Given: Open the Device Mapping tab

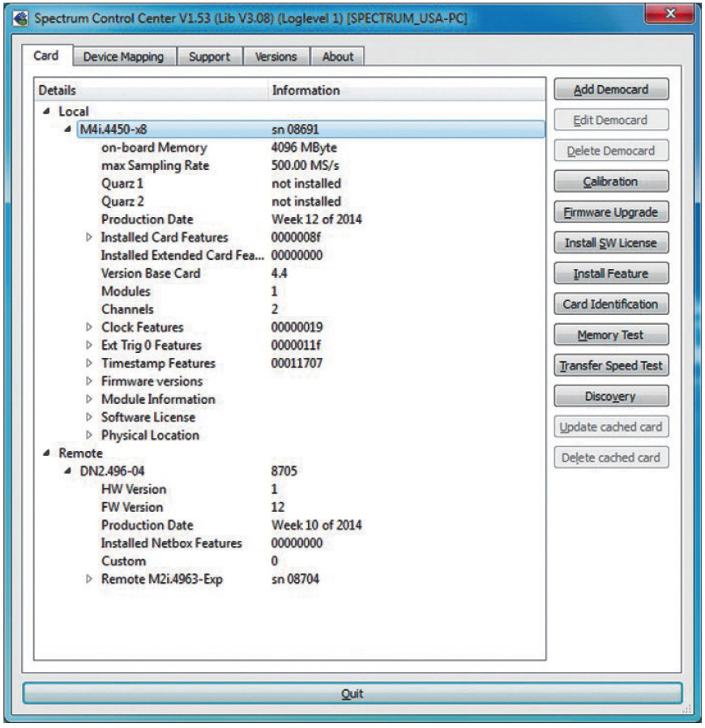Looking at the screenshot, I should pyautogui.click(x=124, y=57).
